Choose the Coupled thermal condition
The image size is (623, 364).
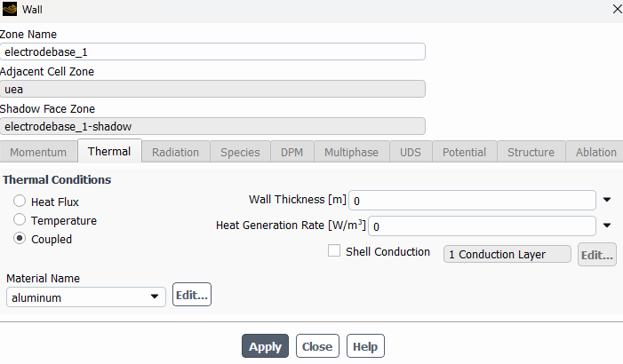(x=20, y=239)
